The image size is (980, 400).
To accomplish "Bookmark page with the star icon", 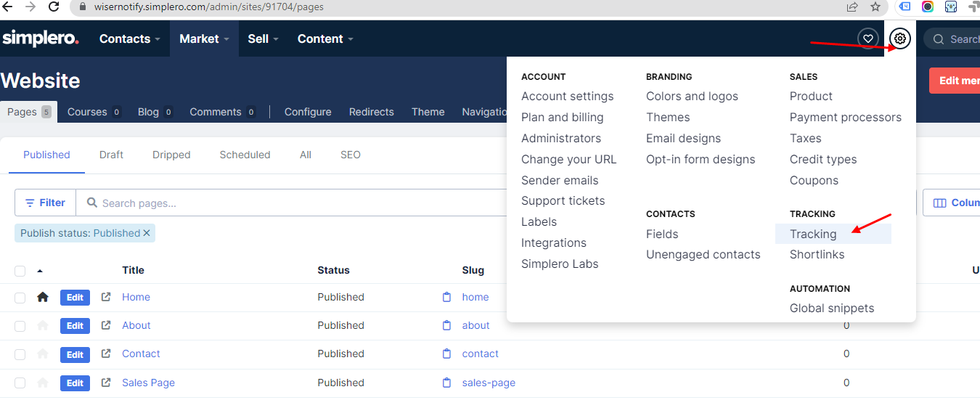I will pyautogui.click(x=875, y=7).
